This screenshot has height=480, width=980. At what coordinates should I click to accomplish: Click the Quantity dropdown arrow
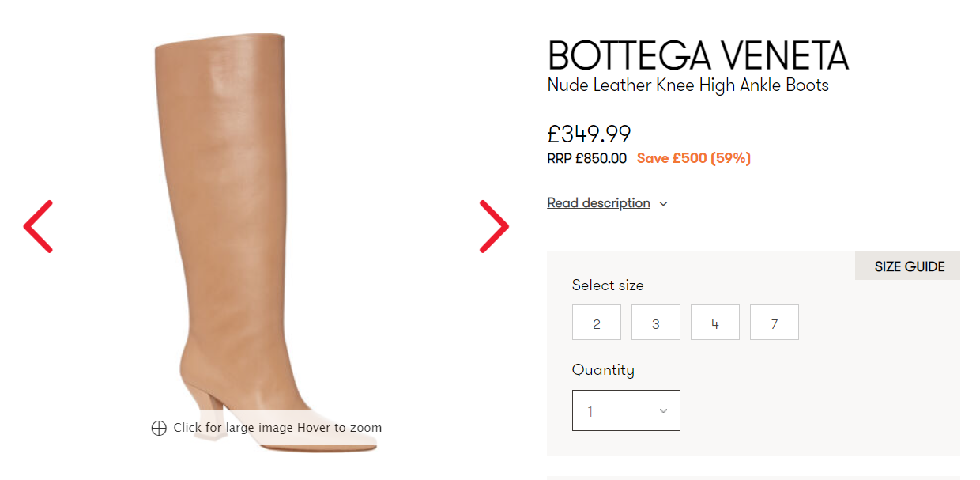(x=663, y=410)
